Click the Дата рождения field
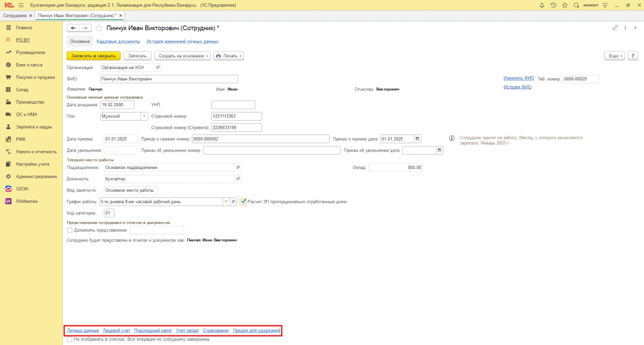 (x=117, y=105)
